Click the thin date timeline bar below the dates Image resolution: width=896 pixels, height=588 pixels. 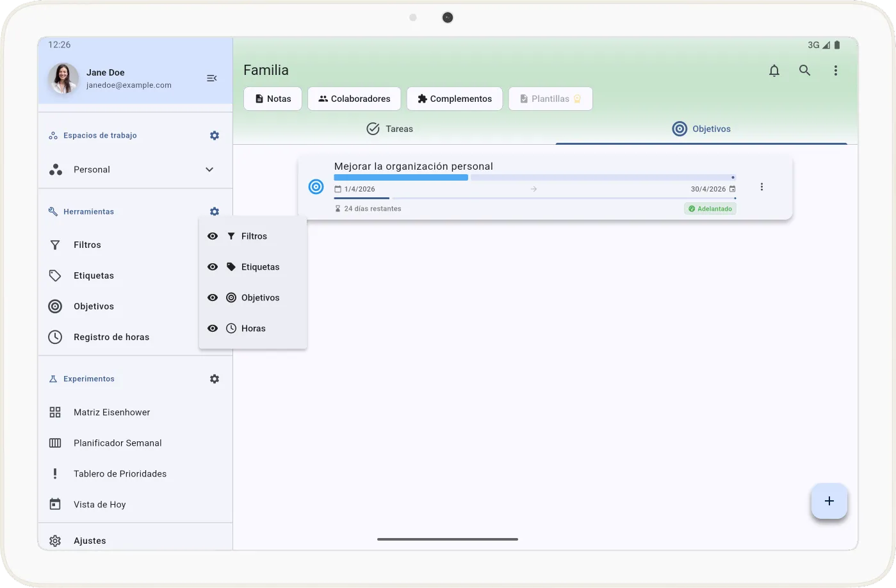(535, 199)
